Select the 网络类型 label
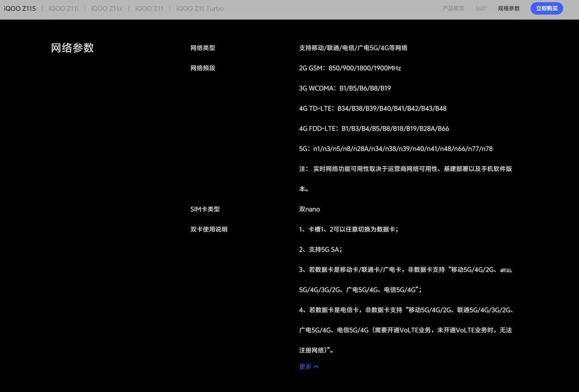Screen dimensions: 579x392 pos(203,48)
